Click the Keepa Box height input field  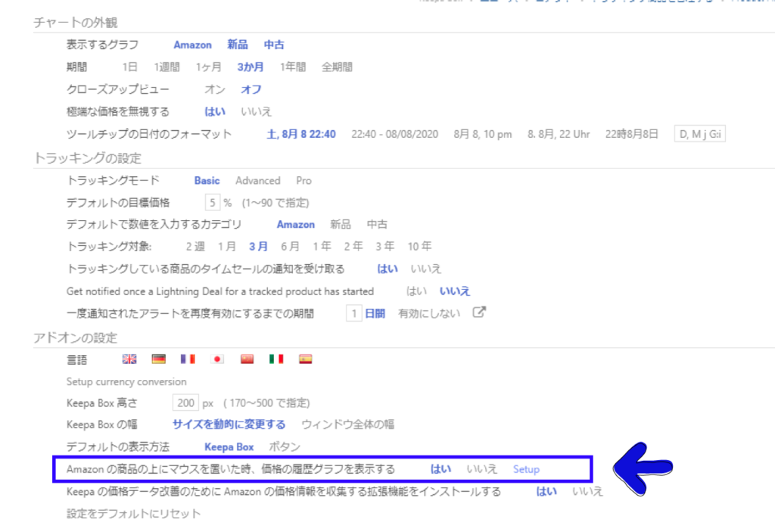[185, 403]
